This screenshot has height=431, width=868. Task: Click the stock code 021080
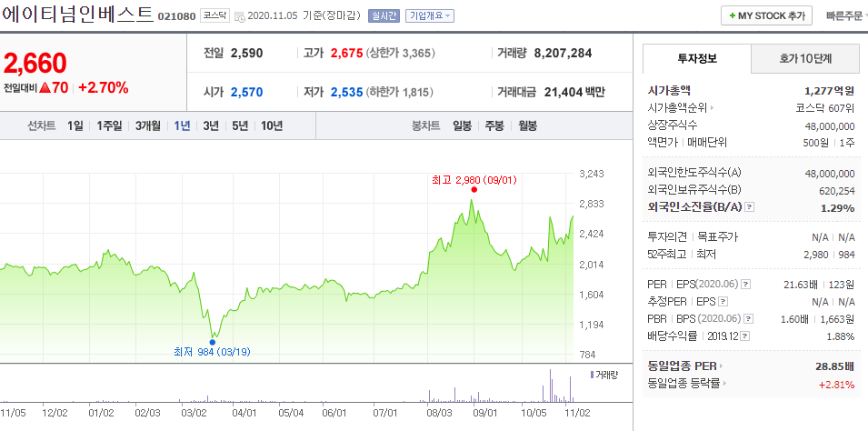tap(176, 16)
